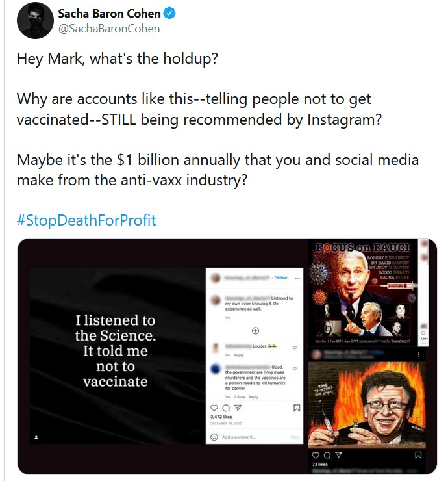This screenshot has height=481, width=448.
Task: Like the "Good, the government" comment heart
Action: coord(296,367)
